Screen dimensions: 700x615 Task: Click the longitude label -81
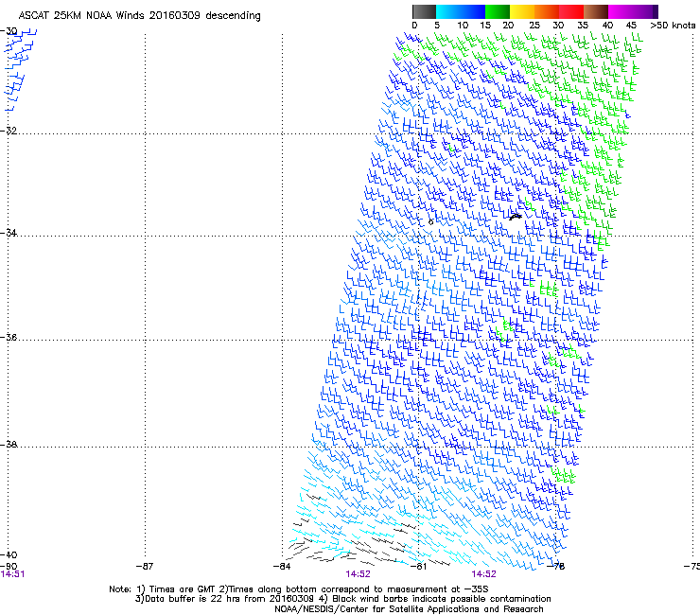pyautogui.click(x=418, y=567)
